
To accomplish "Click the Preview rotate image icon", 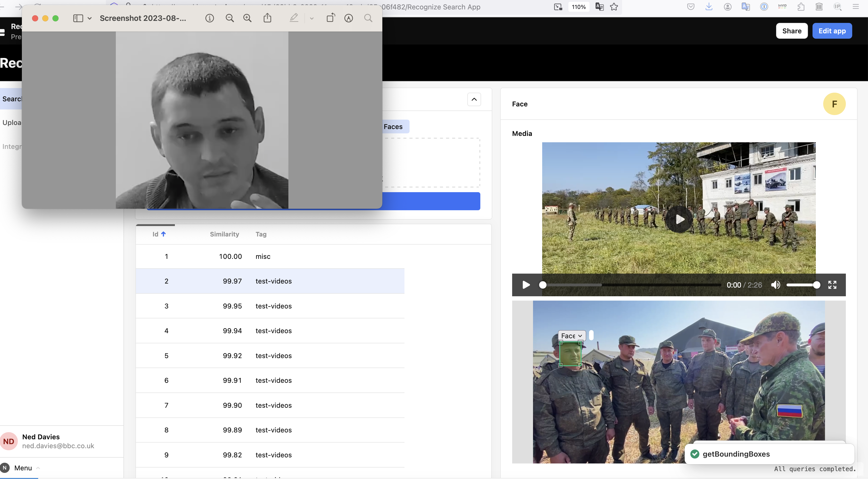I will point(331,18).
